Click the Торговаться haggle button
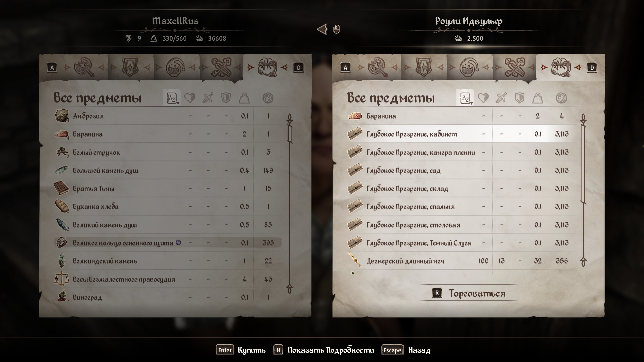This screenshot has width=644, height=362. coord(469,293)
